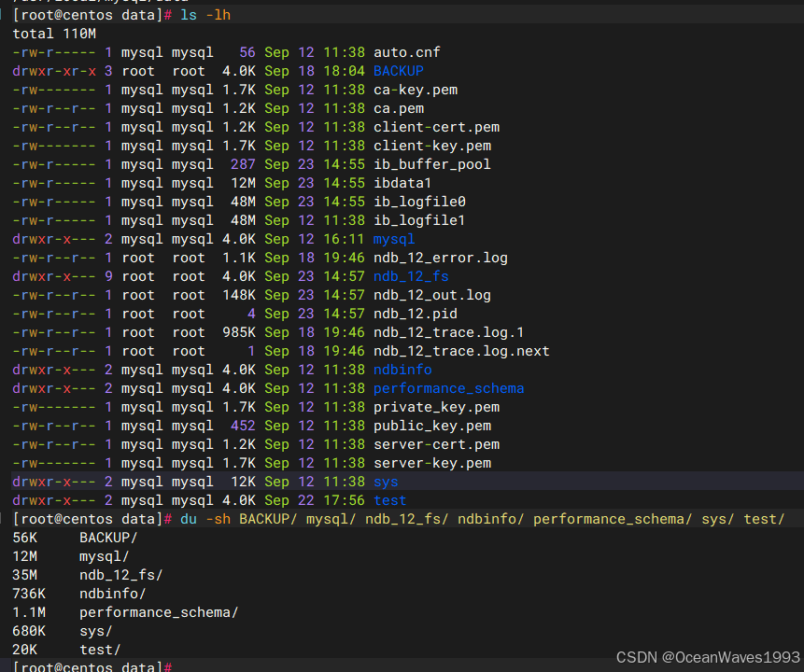804x672 pixels.
Task: Click the 985K size of ndb_12_trace.log.1
Action: 239,332
